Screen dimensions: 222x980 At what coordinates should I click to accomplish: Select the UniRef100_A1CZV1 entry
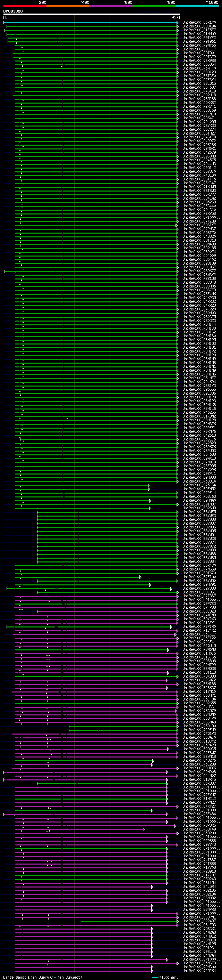pos(199,623)
